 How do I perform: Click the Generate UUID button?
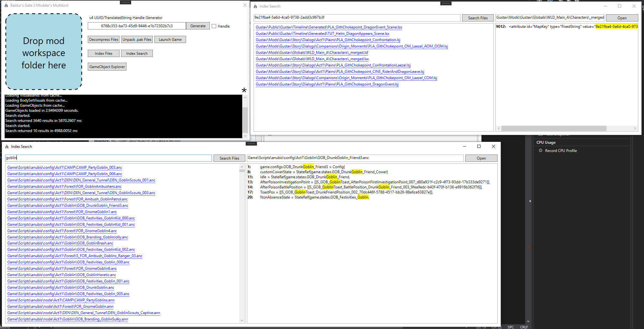pyautogui.click(x=198, y=26)
